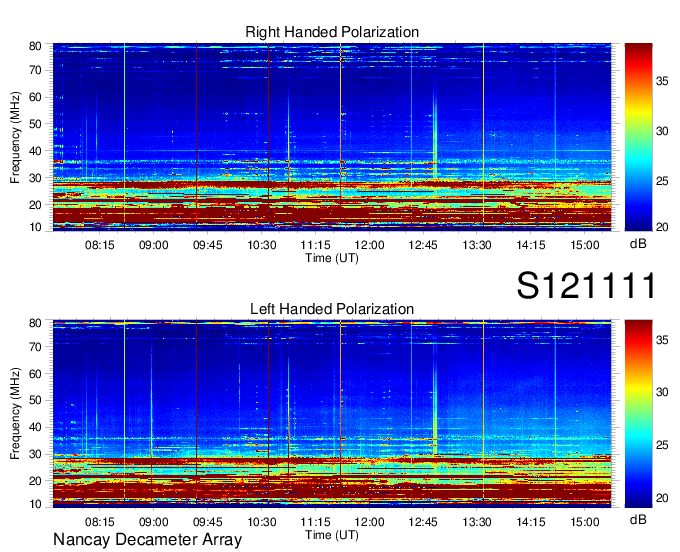Click the 11:15 time tick of the Right Handed plot
Viewport: 680px width, 552px height.
[315, 245]
